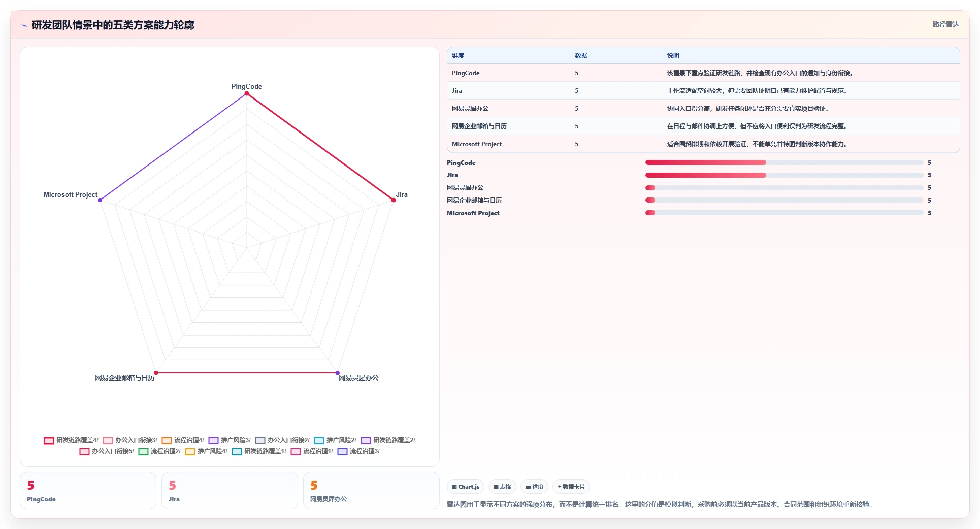The height and width of the screenshot is (529, 980).
Task: Click the description starting 适合围绕排期和依赖
Action: (x=758, y=144)
